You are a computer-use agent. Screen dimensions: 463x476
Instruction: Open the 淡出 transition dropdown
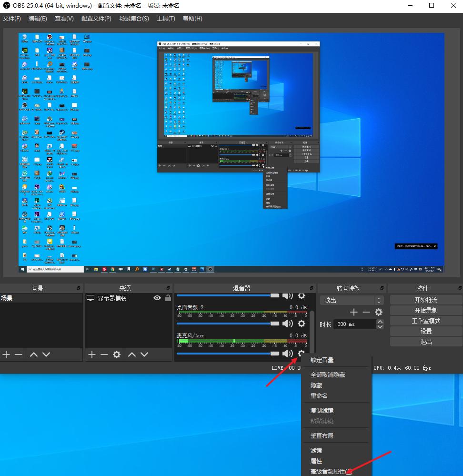coord(352,300)
